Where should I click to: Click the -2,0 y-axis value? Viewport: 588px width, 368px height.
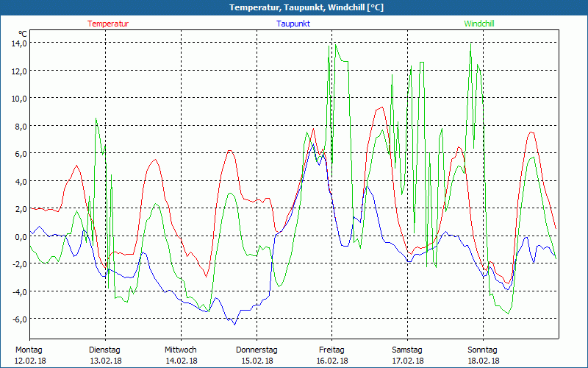(19, 264)
